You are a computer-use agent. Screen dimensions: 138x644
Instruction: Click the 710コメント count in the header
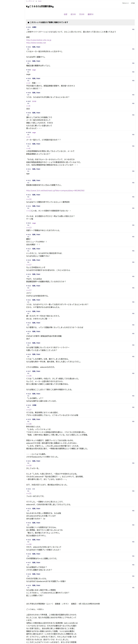(125, 3)
